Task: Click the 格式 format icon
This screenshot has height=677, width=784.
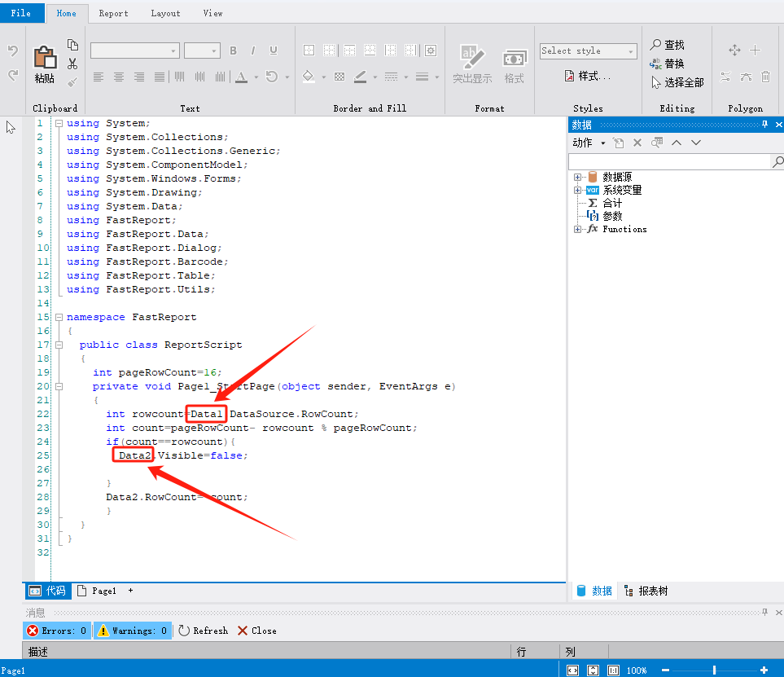Action: 515,65
